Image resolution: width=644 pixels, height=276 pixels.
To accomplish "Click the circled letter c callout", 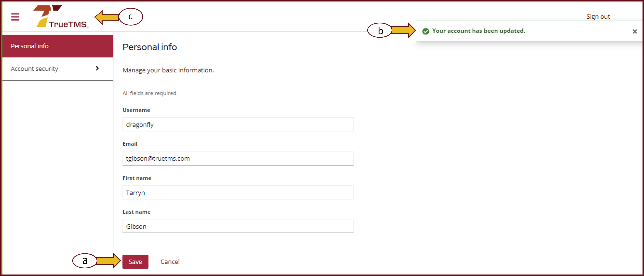I will click(x=130, y=17).
